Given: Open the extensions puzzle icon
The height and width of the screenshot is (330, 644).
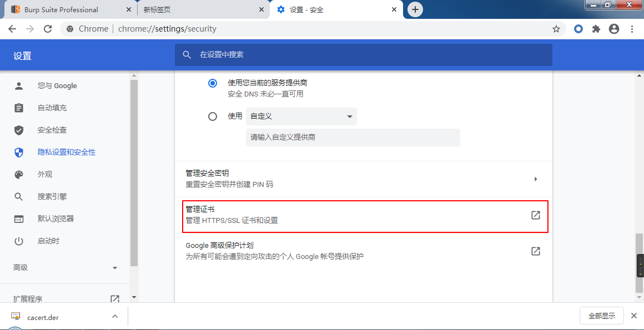Looking at the screenshot, I should click(x=596, y=29).
